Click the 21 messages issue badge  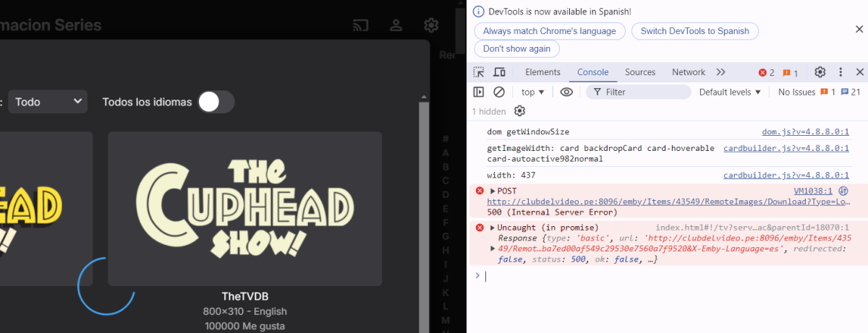(851, 92)
